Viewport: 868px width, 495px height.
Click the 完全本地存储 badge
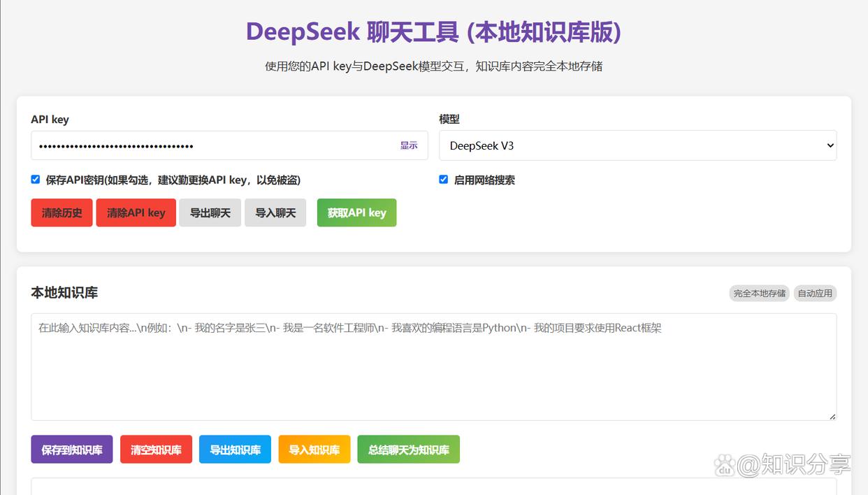tap(759, 294)
